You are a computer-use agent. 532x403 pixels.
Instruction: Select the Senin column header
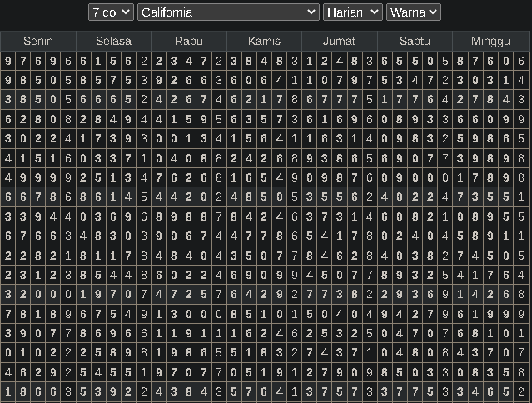pos(38,41)
